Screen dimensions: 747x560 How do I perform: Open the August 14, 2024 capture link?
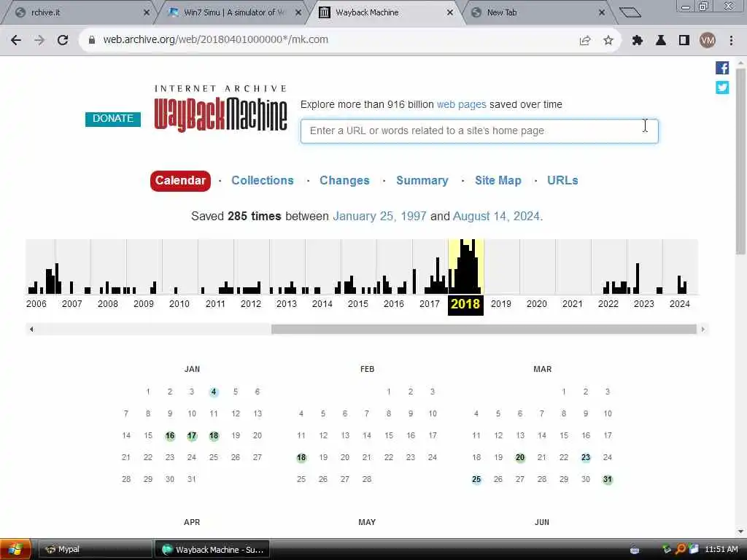496,217
